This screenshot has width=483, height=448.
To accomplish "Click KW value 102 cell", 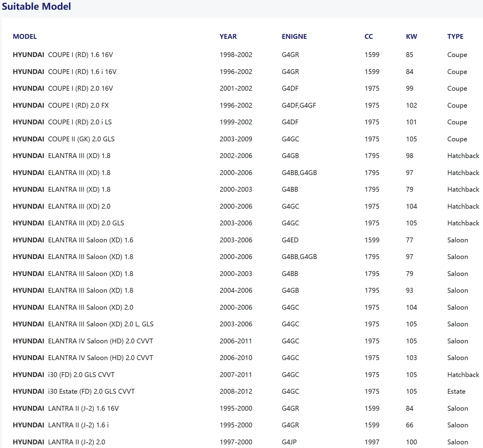I will coord(411,105).
